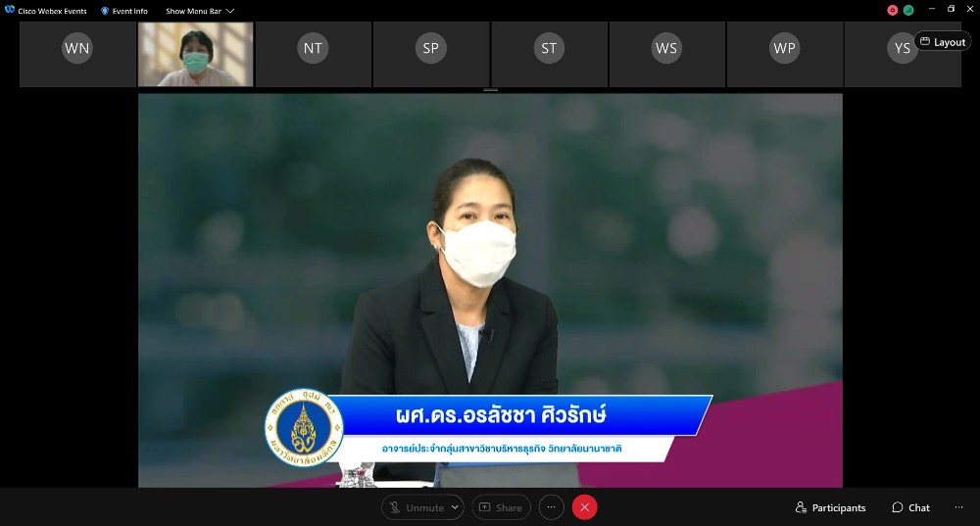Select the masked participant video thumbnail
Image resolution: width=980 pixels, height=526 pixels.
click(x=195, y=55)
